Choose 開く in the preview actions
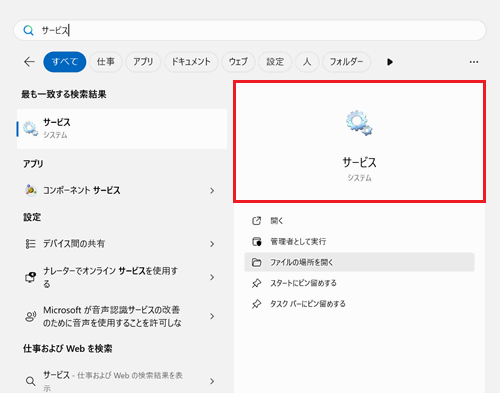Viewport: 500px width, 393px height. [x=359, y=221]
